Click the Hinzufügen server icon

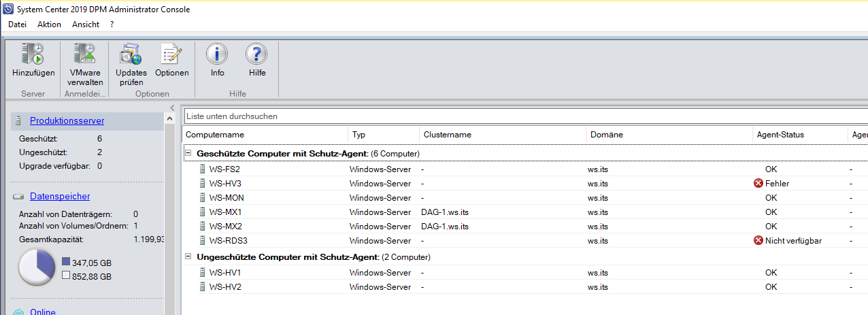pos(33,54)
